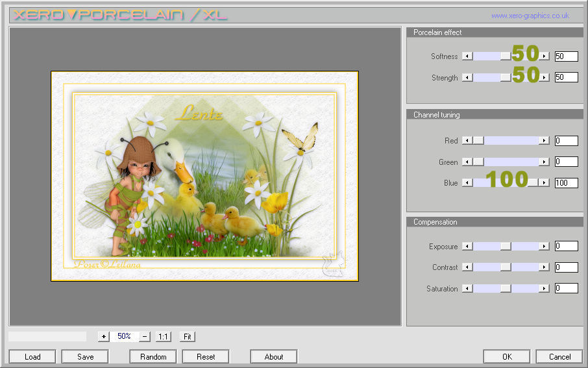Click the Strength left arrow
Image resolution: width=588 pixels, height=368 pixels.
coord(467,78)
